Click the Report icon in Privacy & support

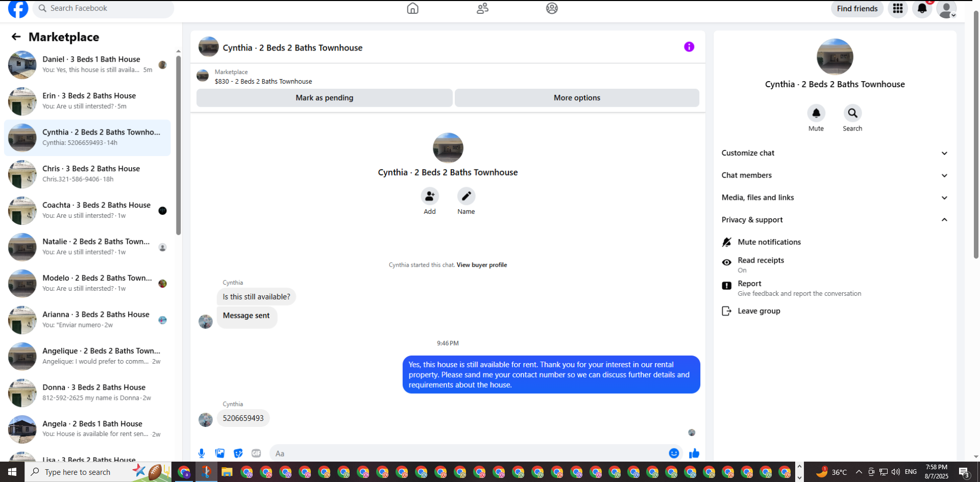(727, 286)
